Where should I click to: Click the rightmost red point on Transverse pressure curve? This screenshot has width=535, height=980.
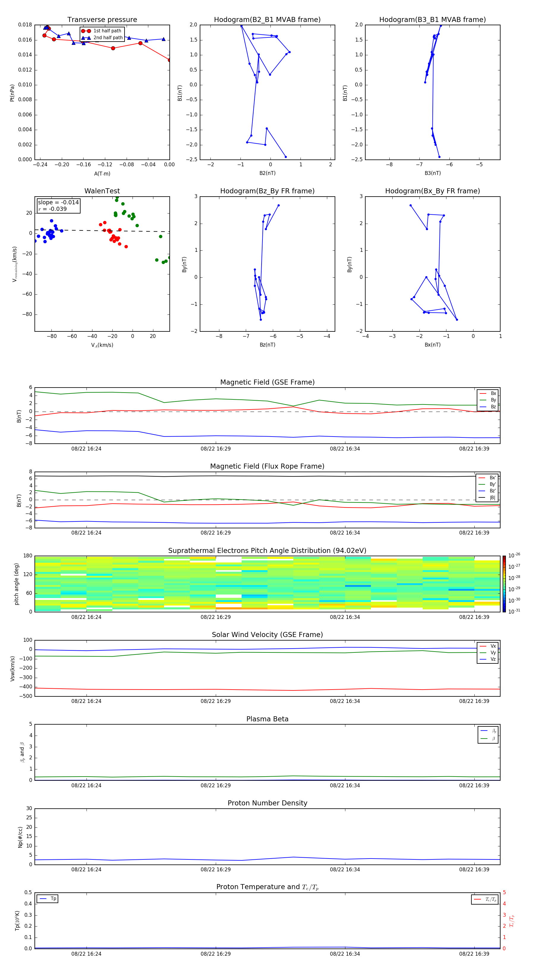169,60
